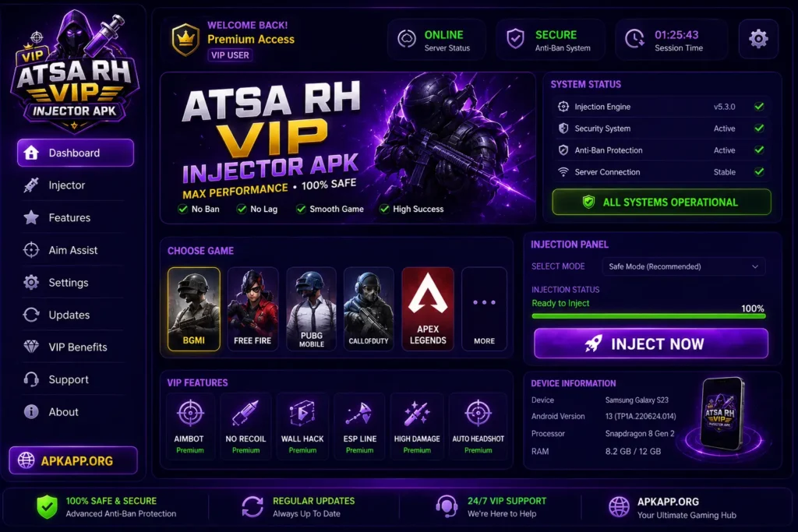Select the Free Fire game card
The image size is (798, 532).
(x=252, y=309)
